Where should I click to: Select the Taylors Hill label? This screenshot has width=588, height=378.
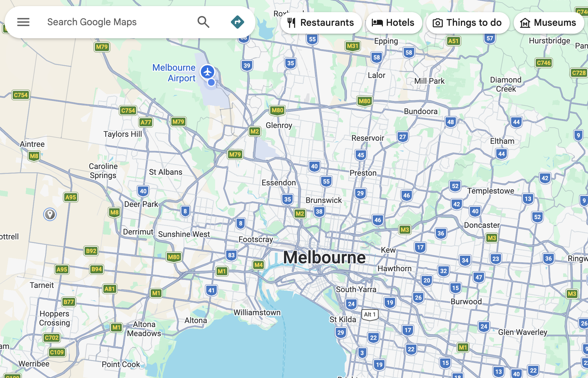point(123,134)
